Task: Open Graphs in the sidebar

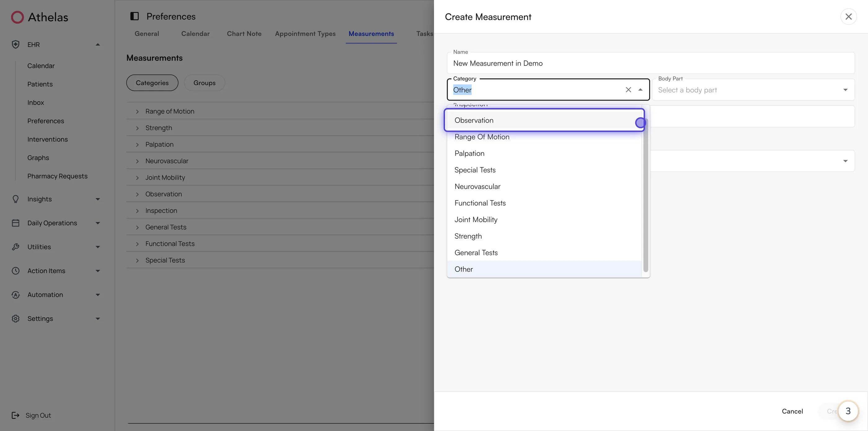Action: (38, 158)
